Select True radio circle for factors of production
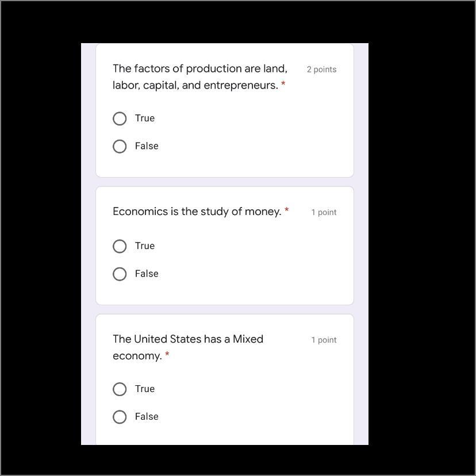 [120, 118]
